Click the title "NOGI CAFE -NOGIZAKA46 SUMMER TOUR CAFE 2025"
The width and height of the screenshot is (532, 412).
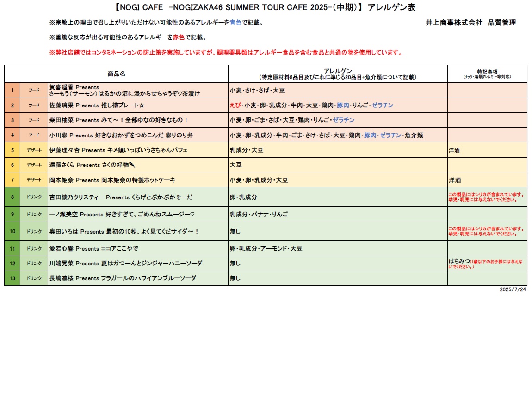tap(266, 7)
